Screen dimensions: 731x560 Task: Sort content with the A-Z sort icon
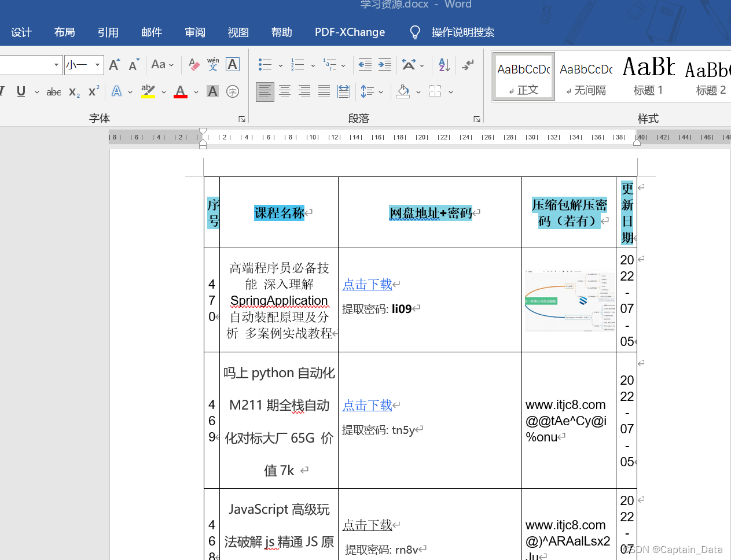[x=445, y=65]
